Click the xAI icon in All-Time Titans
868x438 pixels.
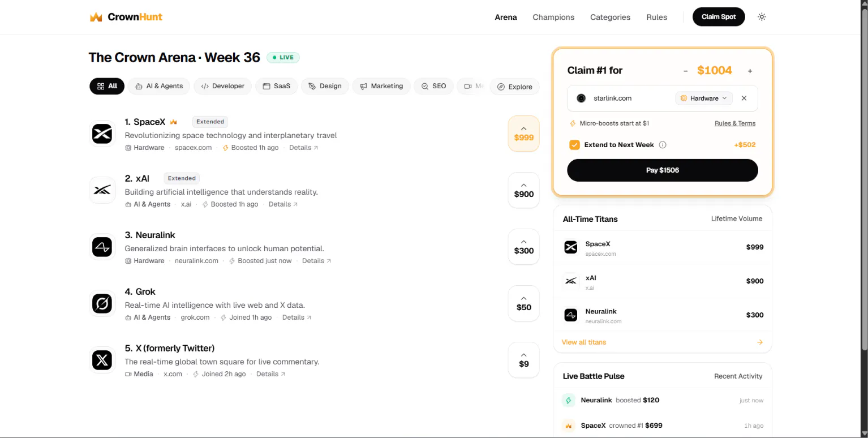571,281
